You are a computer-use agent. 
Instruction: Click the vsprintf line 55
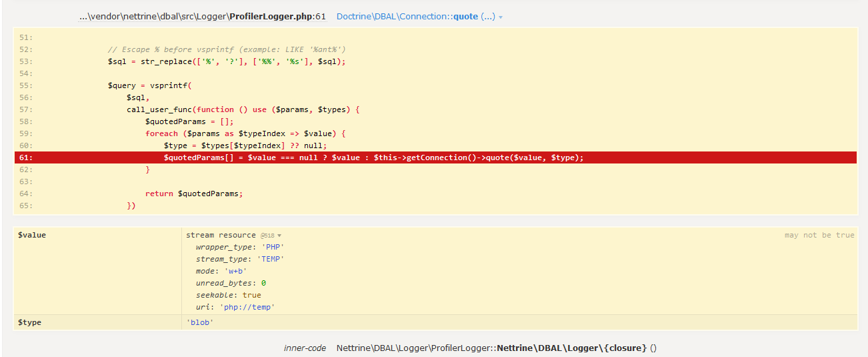pyautogui.click(x=150, y=85)
